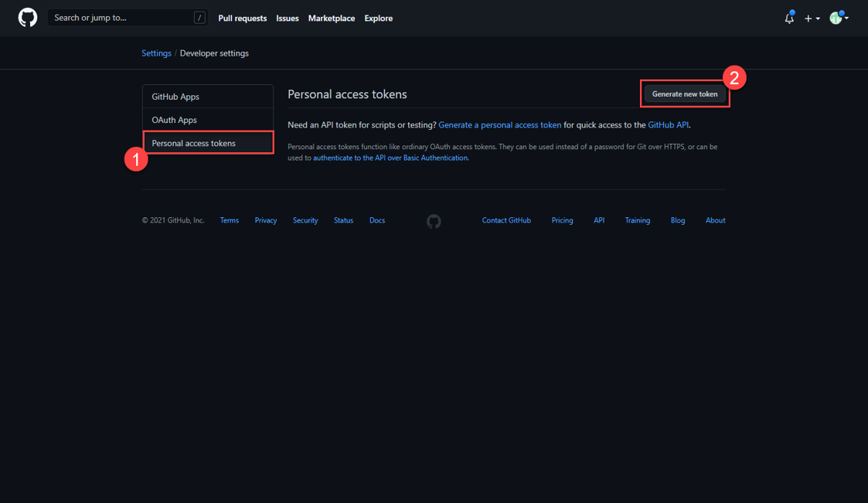Open the API footer link
Viewport: 868px width, 503px height.
[599, 220]
